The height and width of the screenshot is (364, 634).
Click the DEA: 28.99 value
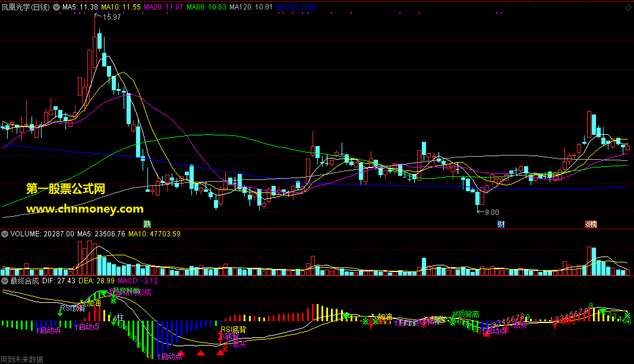(x=96, y=281)
